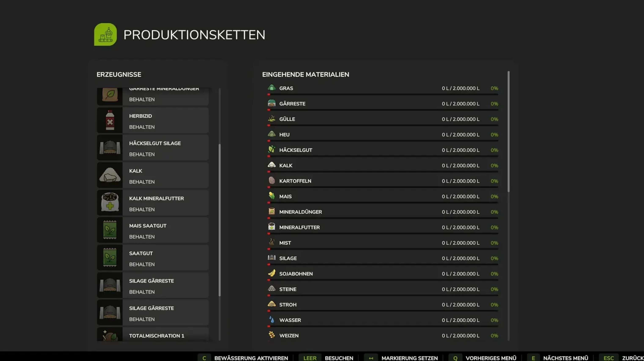Select the Kalk Mineralfutter bag icon

click(x=110, y=203)
